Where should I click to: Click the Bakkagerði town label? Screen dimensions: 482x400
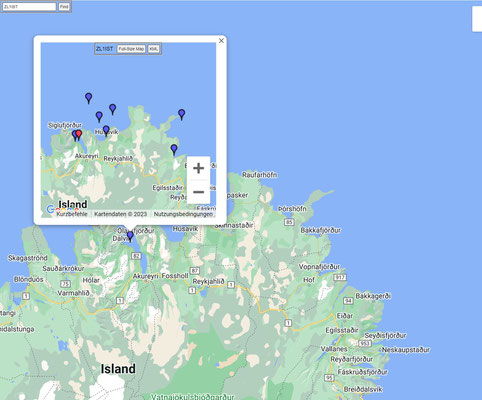[373, 296]
